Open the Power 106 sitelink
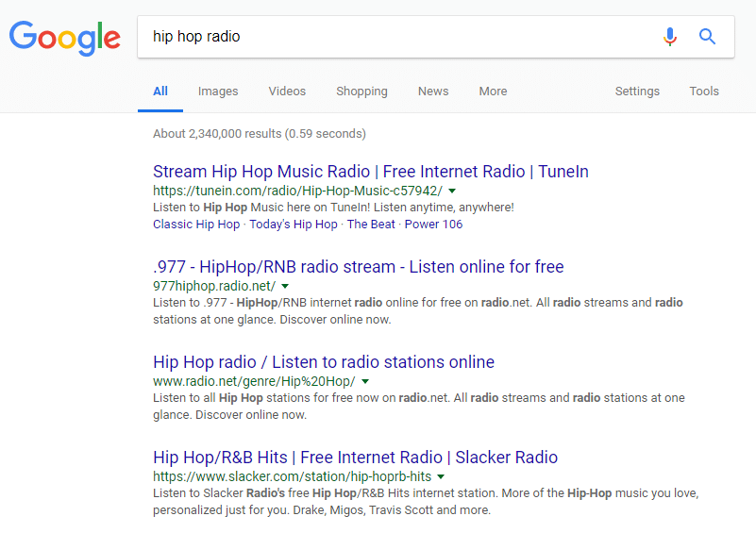Viewport: 756px width, 533px height. pos(433,225)
